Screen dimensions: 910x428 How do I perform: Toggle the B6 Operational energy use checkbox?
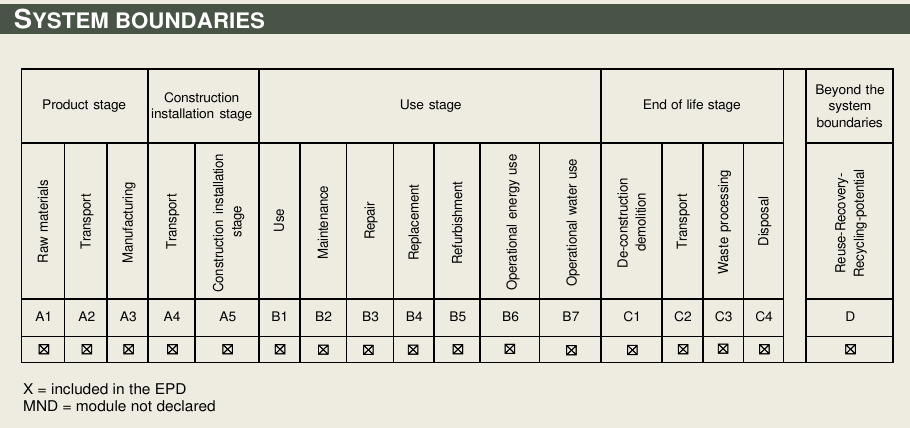(510, 349)
